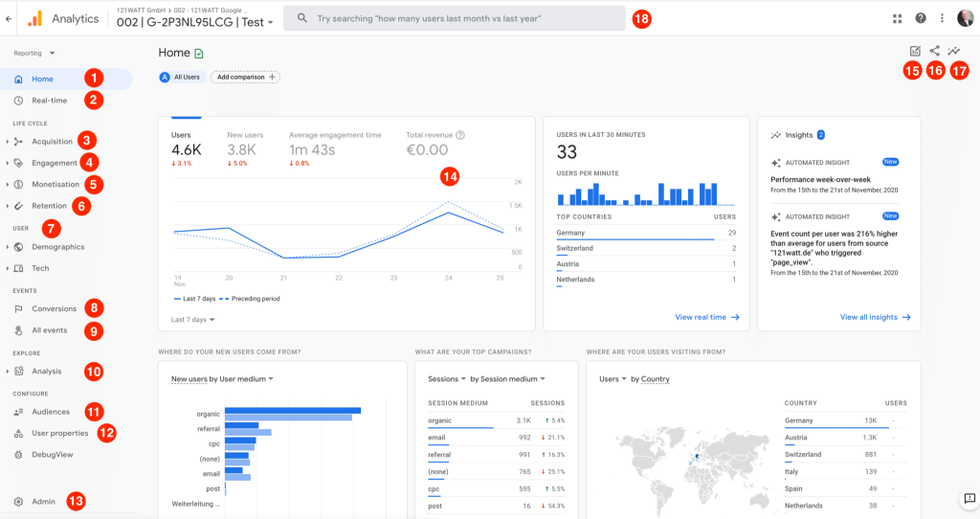Expand the Acquisition section
980x519 pixels.
pyautogui.click(x=52, y=142)
